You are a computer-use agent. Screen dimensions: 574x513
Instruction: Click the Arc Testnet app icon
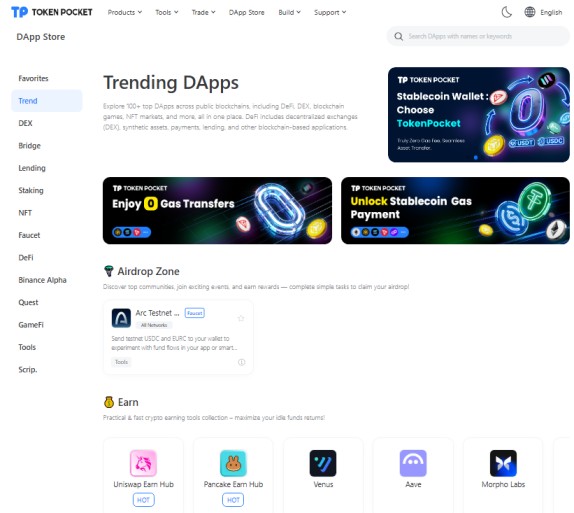[121, 318]
